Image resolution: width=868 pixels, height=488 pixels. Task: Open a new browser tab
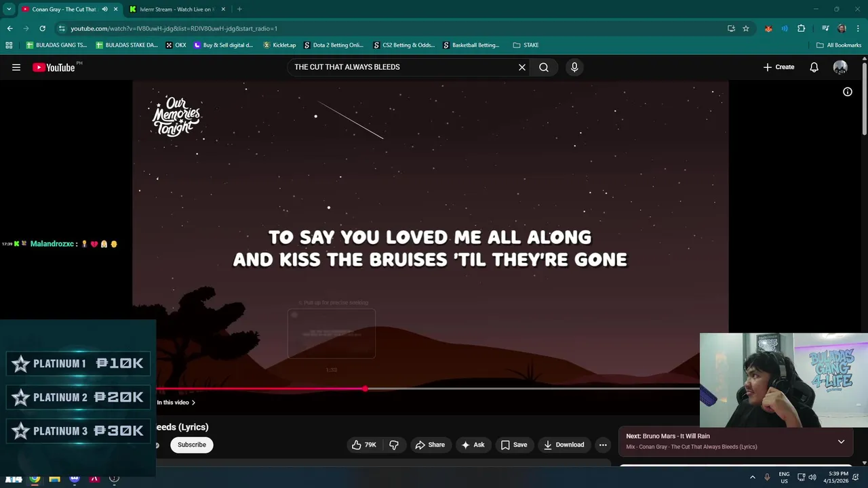[x=239, y=9]
